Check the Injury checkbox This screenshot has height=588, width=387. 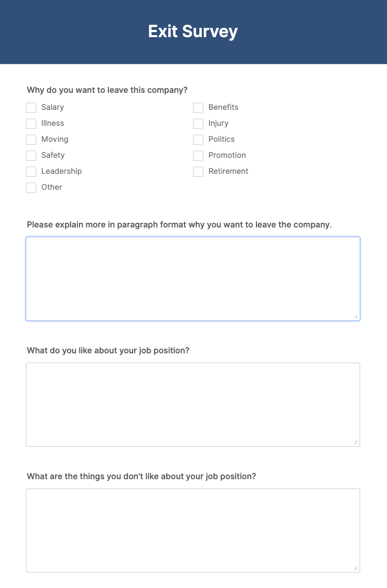pyautogui.click(x=198, y=123)
